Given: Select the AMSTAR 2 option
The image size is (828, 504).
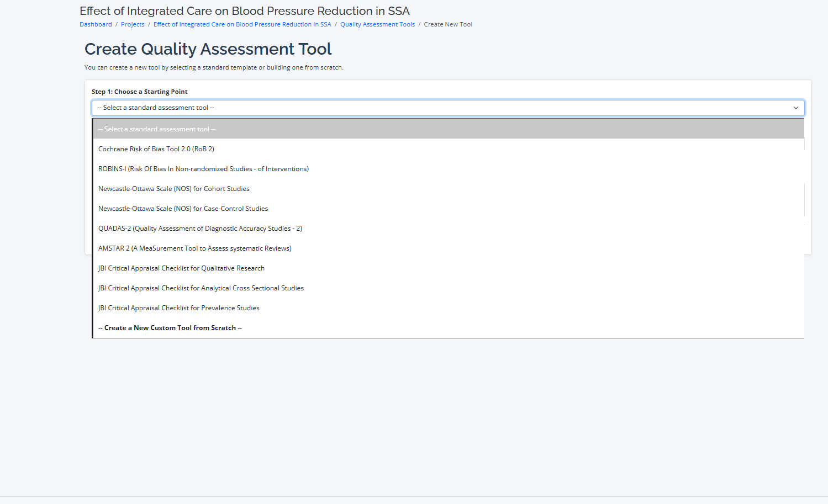Looking at the screenshot, I should 194,248.
